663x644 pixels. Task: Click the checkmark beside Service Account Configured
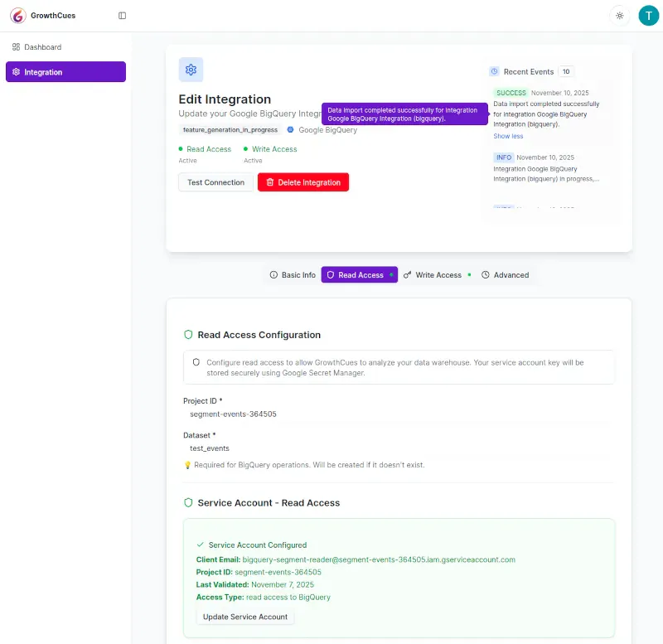coord(201,545)
